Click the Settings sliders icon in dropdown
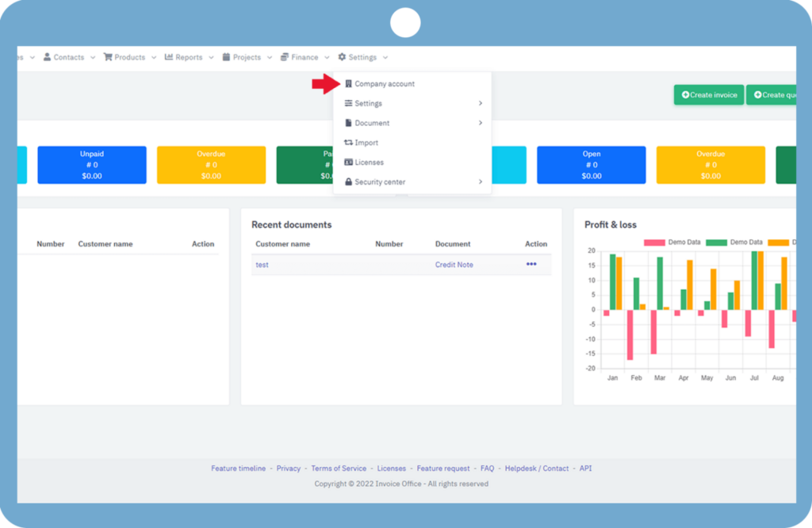 [x=348, y=104]
